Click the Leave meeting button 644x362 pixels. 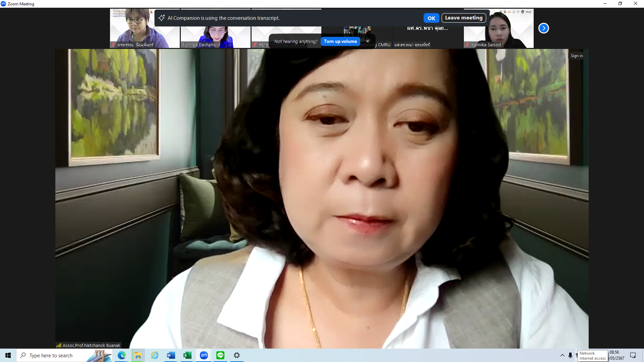[x=464, y=18]
